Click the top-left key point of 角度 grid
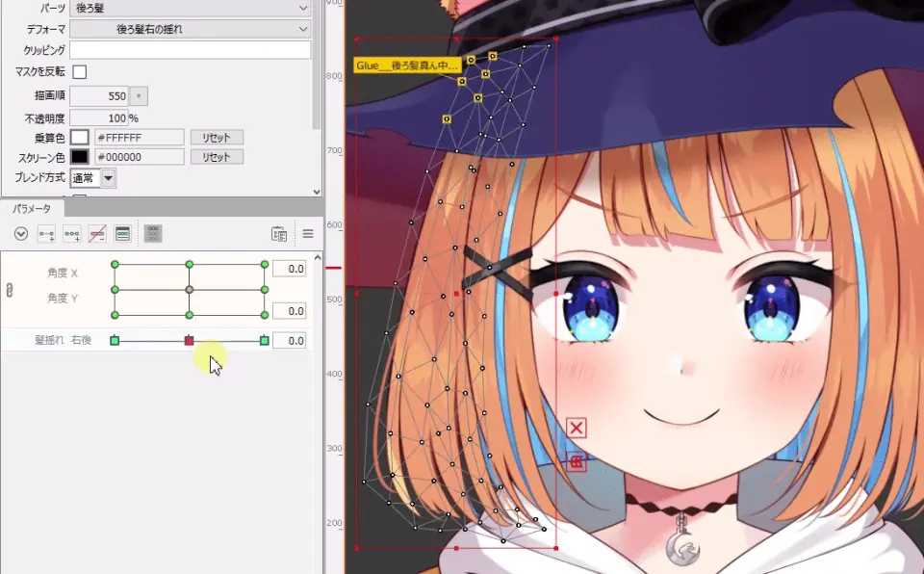 pos(115,264)
